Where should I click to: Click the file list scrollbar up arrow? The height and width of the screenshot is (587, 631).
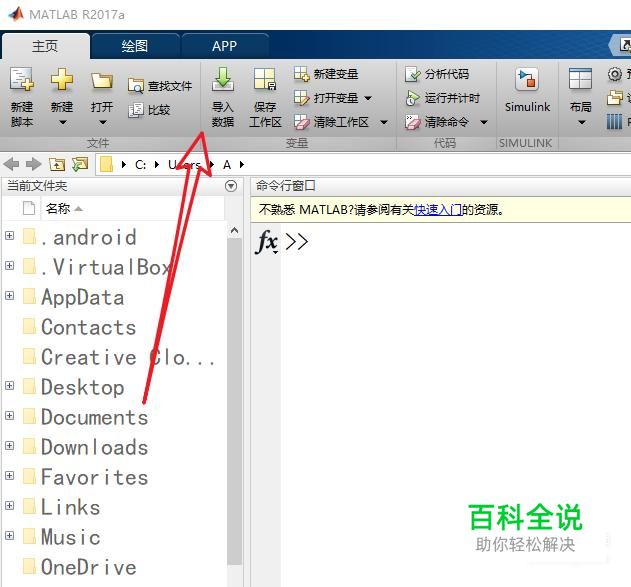(x=235, y=231)
